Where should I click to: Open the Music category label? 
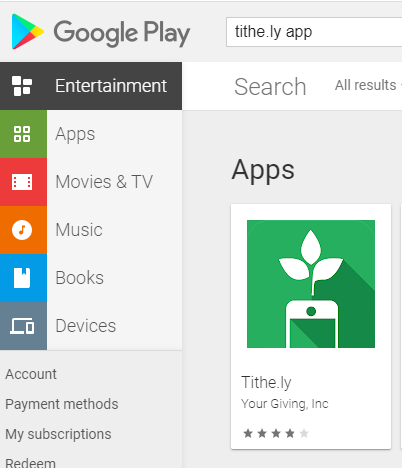79,230
